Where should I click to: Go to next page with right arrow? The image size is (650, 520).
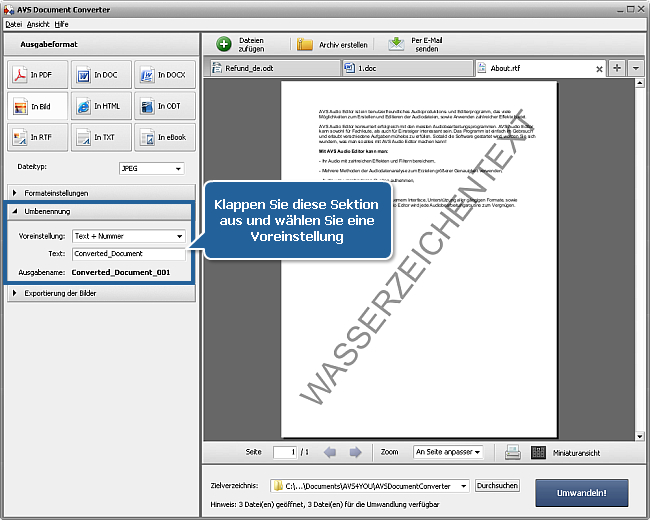point(355,452)
